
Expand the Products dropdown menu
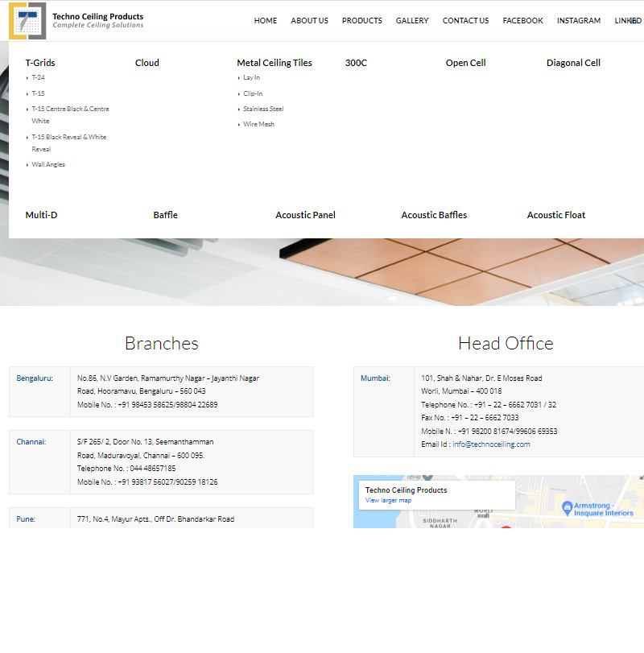point(361,21)
